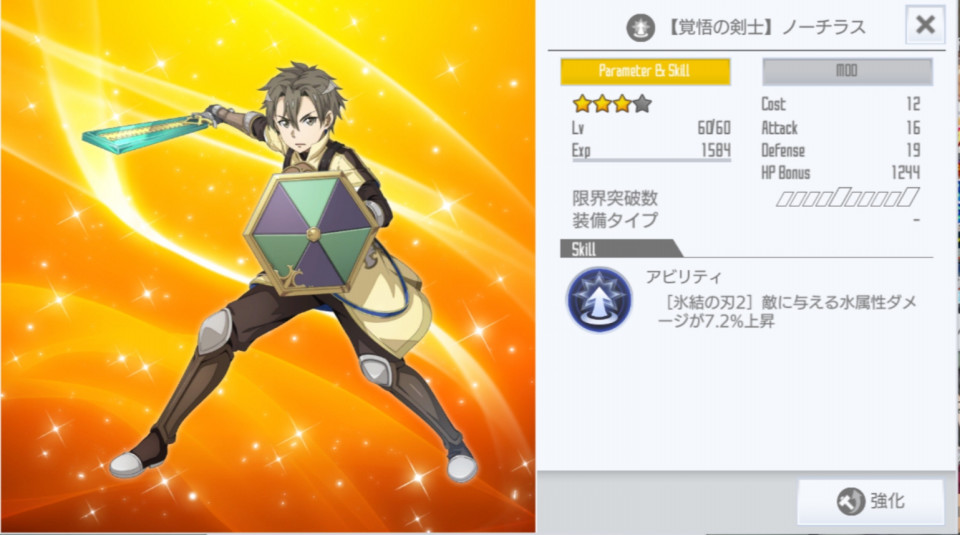Select the ice blade ability skill icon
The height and width of the screenshot is (535, 960).
click(599, 300)
